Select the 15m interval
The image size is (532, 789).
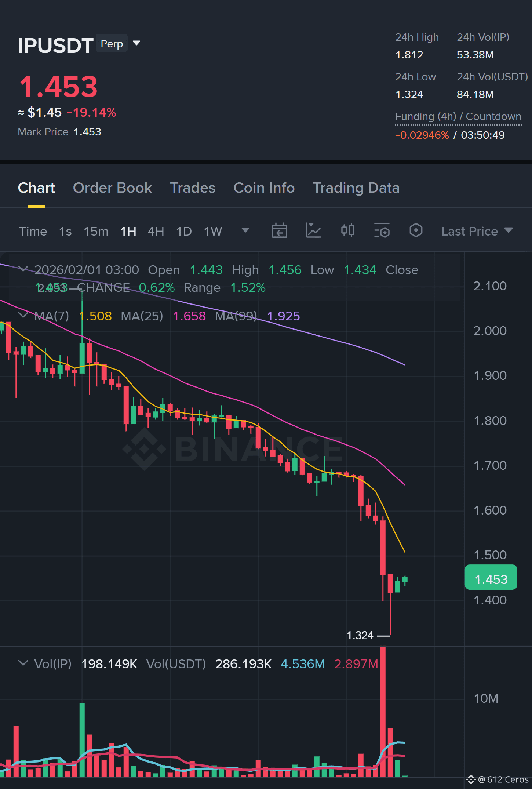[96, 232]
